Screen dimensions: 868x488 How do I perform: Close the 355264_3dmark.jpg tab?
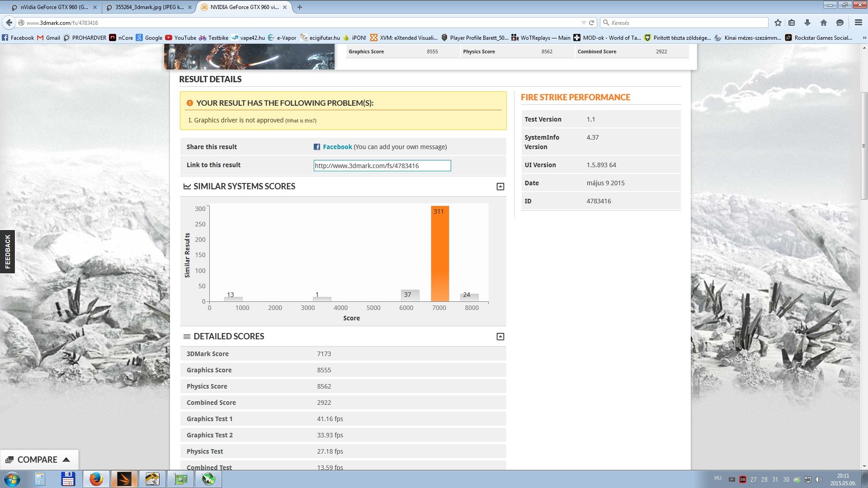click(x=190, y=7)
